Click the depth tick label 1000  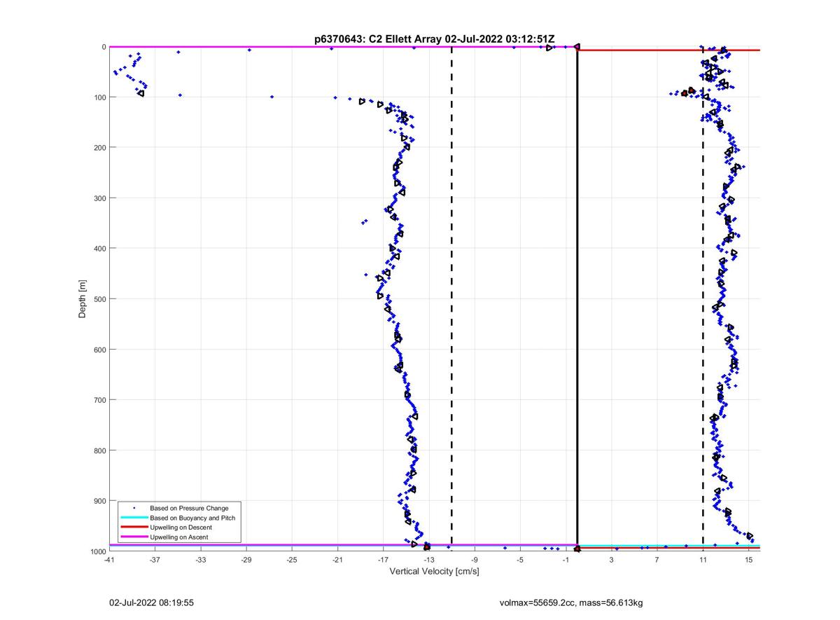point(97,551)
